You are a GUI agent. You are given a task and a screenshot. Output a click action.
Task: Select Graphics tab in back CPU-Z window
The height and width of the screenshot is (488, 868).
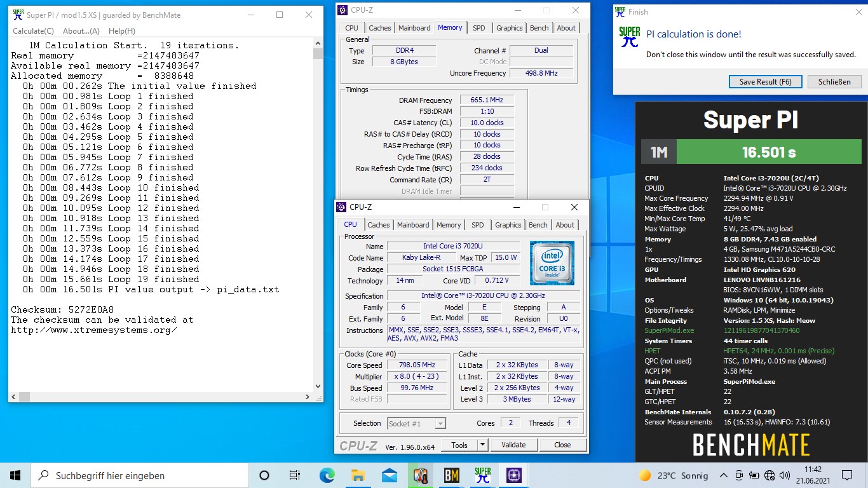click(x=510, y=28)
